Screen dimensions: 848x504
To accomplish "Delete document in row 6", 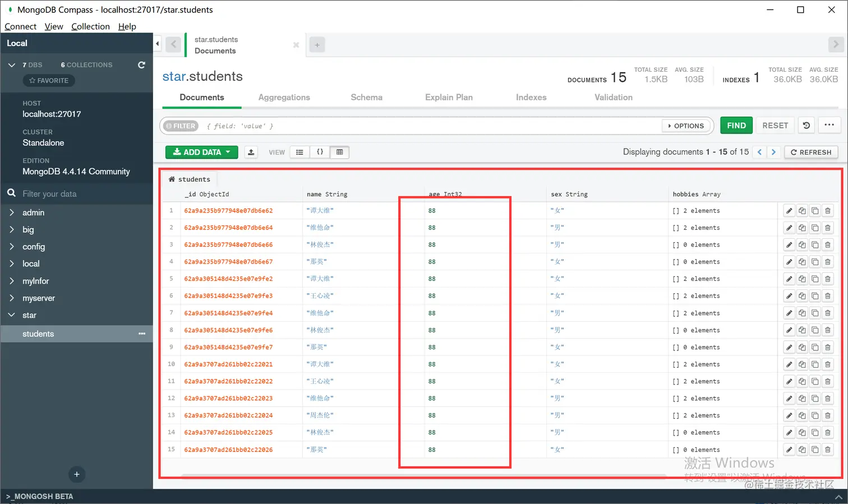I will pyautogui.click(x=828, y=296).
